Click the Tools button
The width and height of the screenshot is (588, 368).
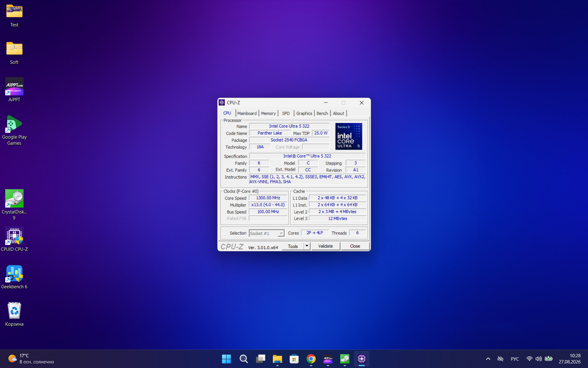293,246
